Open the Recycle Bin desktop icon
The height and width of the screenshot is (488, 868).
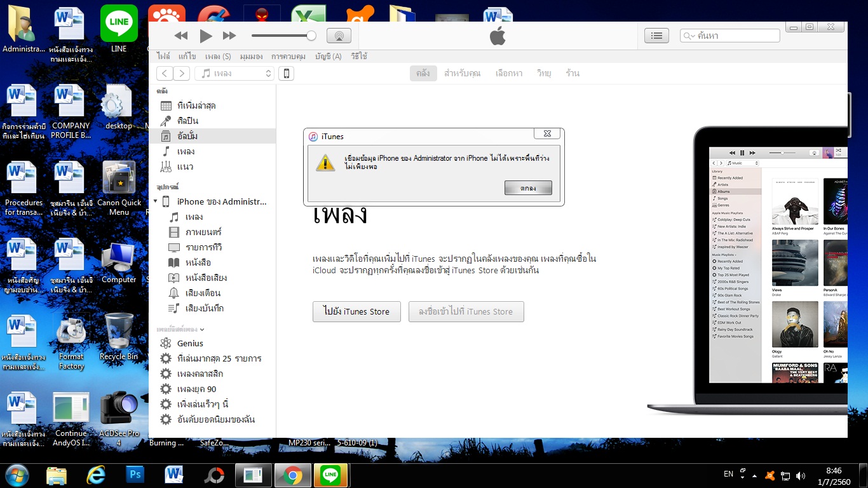(119, 338)
